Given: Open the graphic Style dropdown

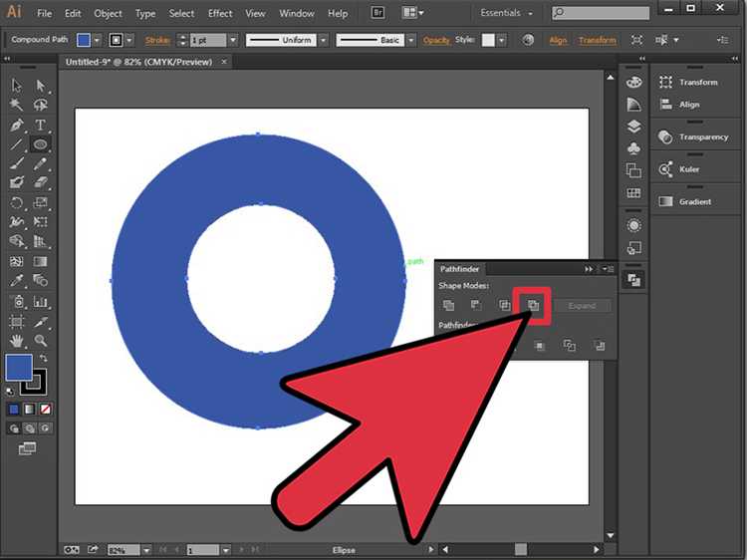Looking at the screenshot, I should point(501,40).
